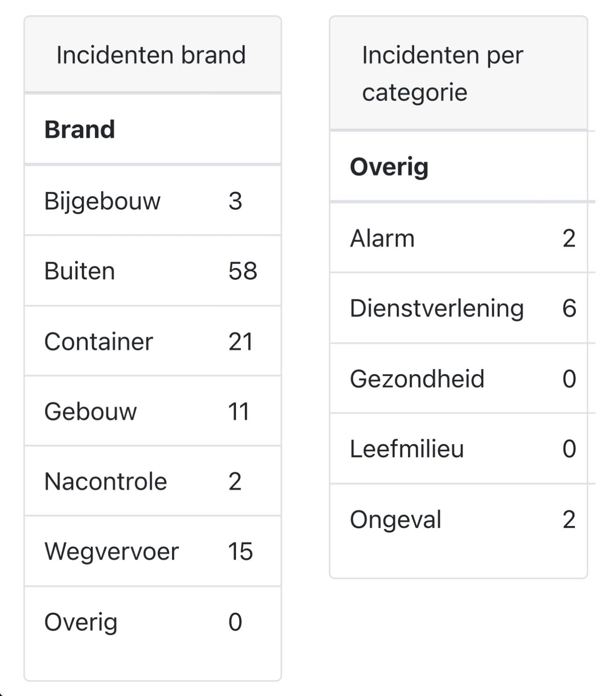The width and height of the screenshot is (616, 696).
Task: Click the Dienstverlening count value 6
Action: tap(569, 309)
